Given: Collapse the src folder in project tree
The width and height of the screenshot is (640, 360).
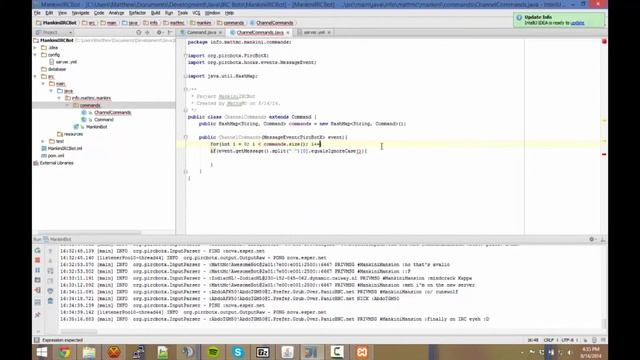Looking at the screenshot, I should (x=36, y=76).
